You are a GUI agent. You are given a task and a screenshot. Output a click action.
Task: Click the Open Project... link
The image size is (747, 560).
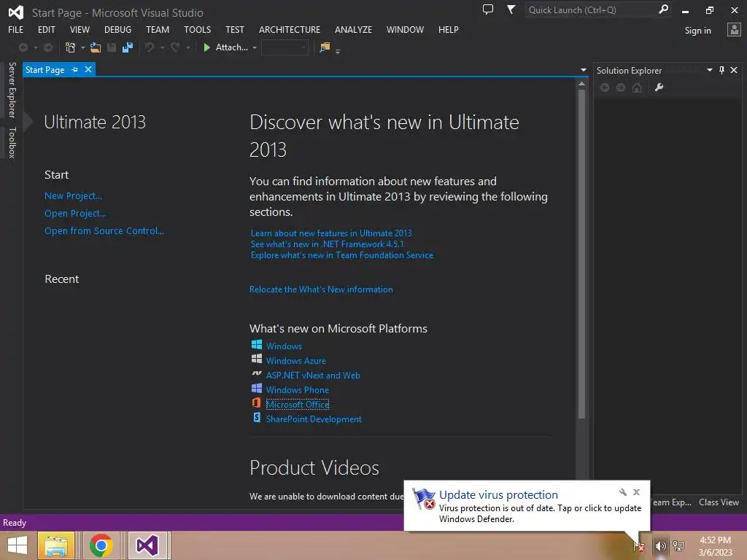tap(75, 214)
